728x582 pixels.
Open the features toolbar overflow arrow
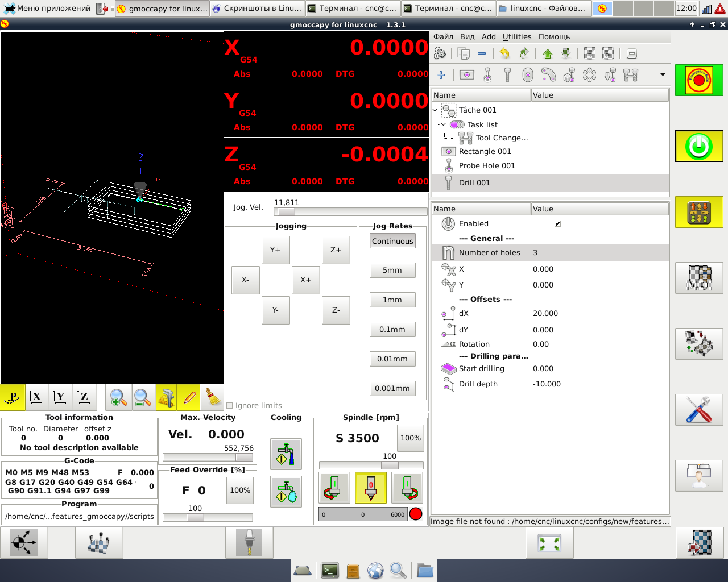click(662, 74)
